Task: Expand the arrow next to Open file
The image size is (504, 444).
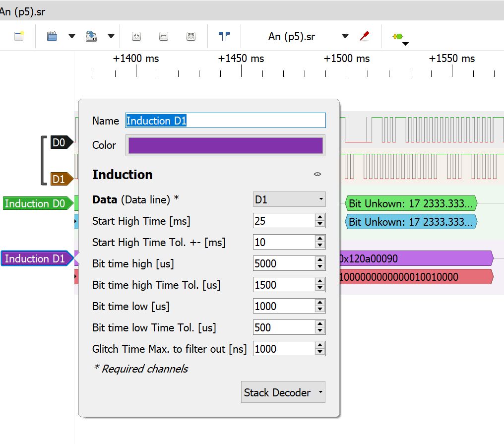Action: [72, 36]
